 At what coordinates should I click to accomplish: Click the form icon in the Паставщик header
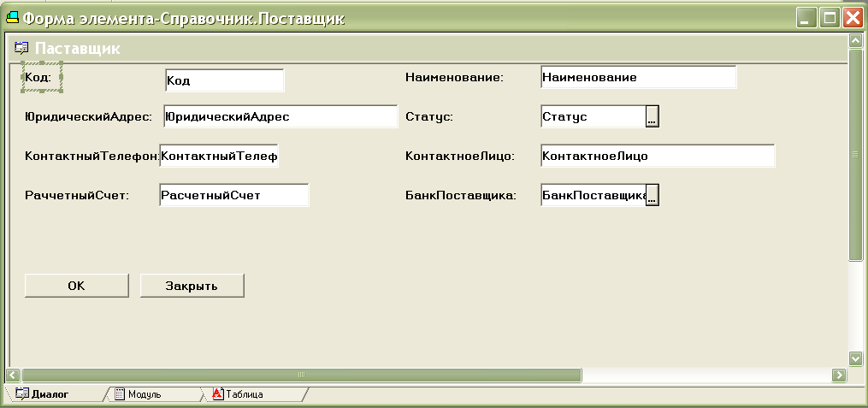pos(21,49)
